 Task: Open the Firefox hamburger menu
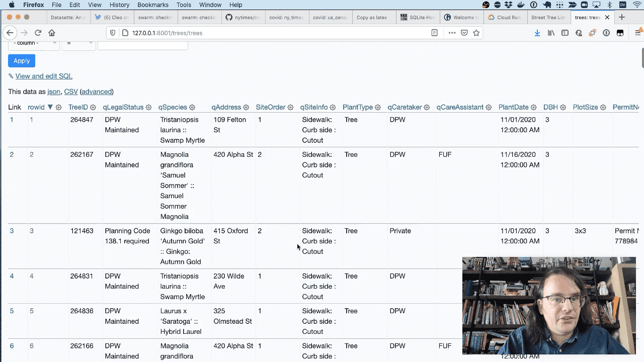tap(638, 33)
